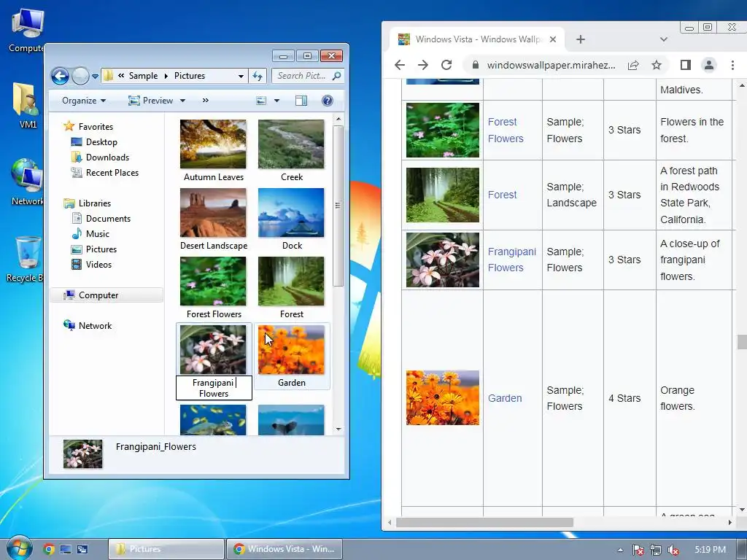Toggle the preview pane icon
The image size is (747, 560).
301,101
